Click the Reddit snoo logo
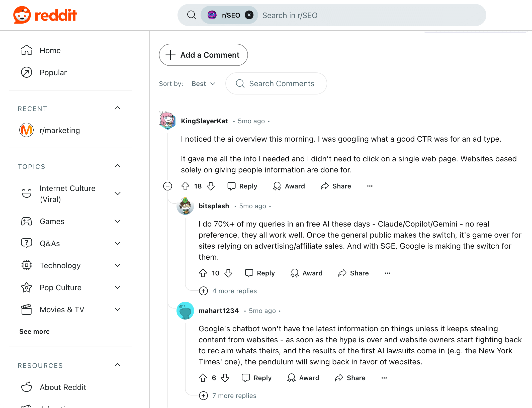 tap(23, 15)
